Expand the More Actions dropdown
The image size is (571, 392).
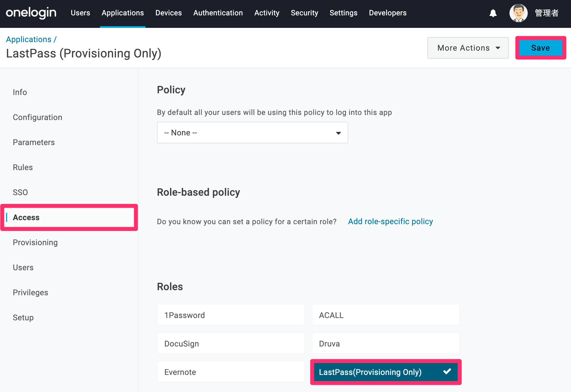coord(468,48)
